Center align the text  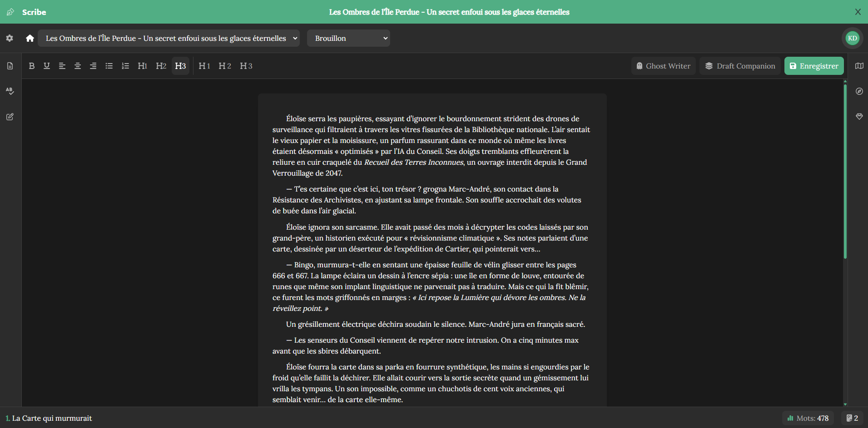point(78,66)
